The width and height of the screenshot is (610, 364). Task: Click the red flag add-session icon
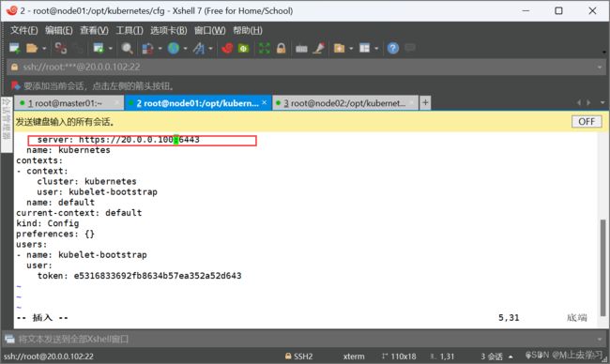(x=16, y=85)
